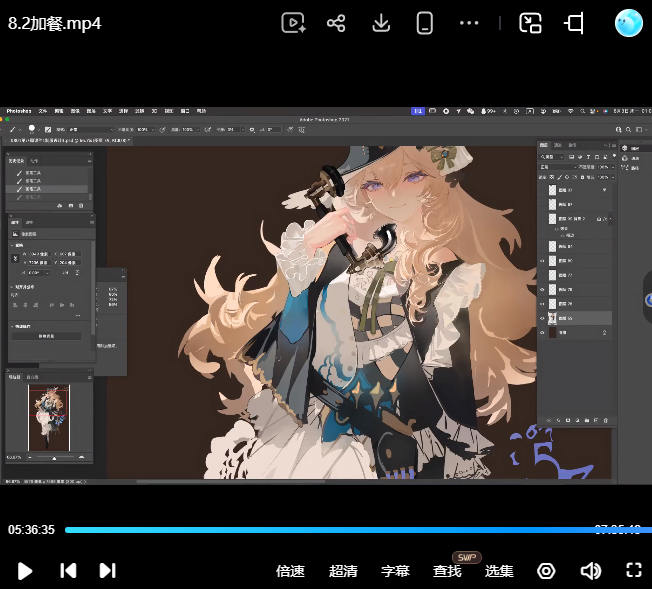This screenshot has height=589, width=652.
Task: Open the 窗口 Window menu in Photoshop
Action: (185, 111)
